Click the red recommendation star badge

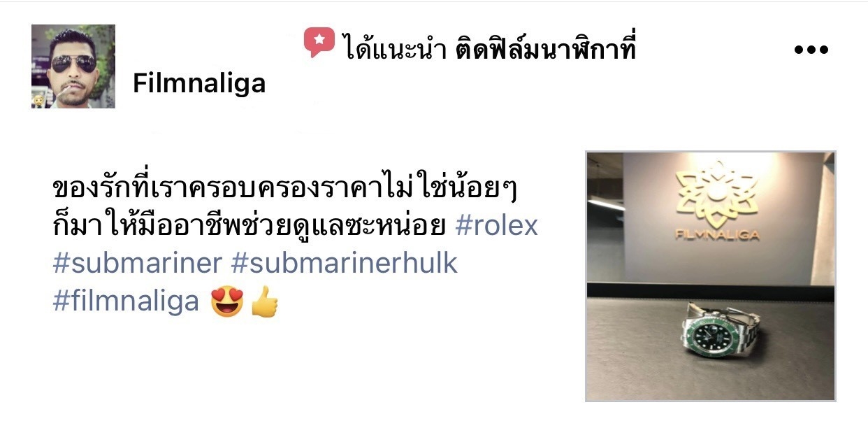pyautogui.click(x=320, y=42)
